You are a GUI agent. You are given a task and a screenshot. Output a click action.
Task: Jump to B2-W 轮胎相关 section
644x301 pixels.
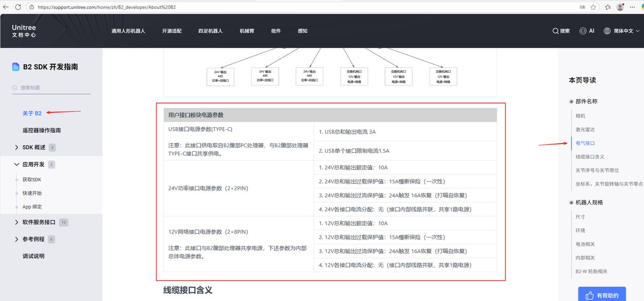[x=591, y=271]
